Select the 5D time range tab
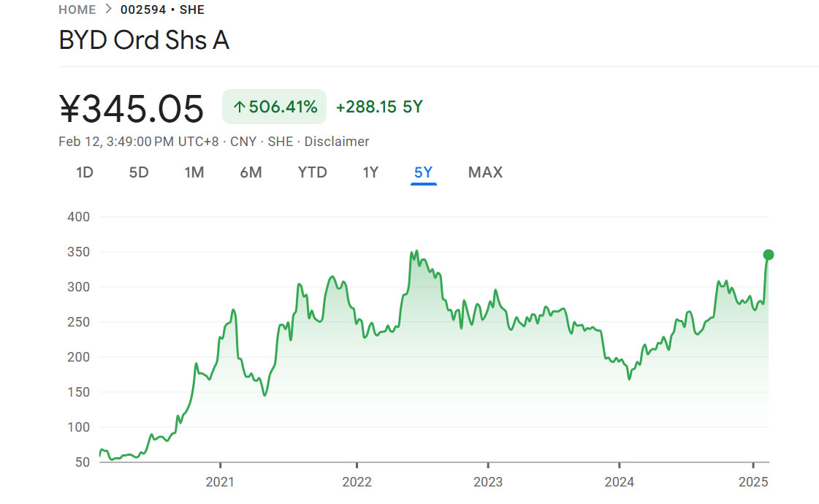Viewport: 819px width, 504px height. click(x=139, y=172)
